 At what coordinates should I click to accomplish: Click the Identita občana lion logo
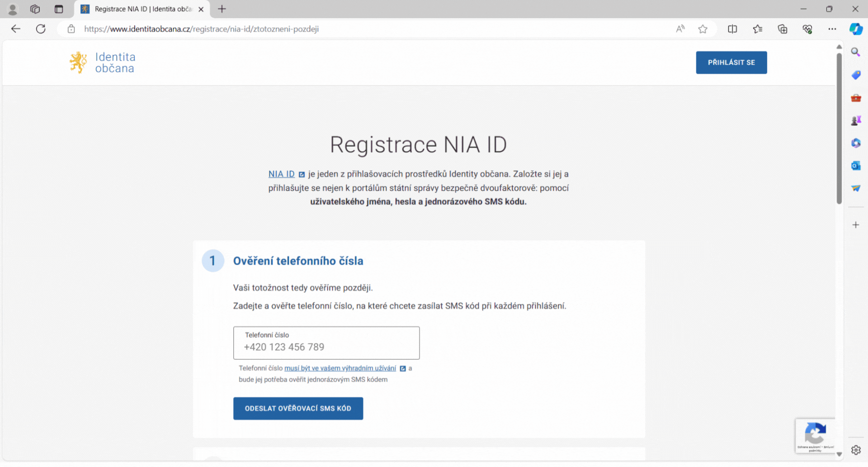78,62
